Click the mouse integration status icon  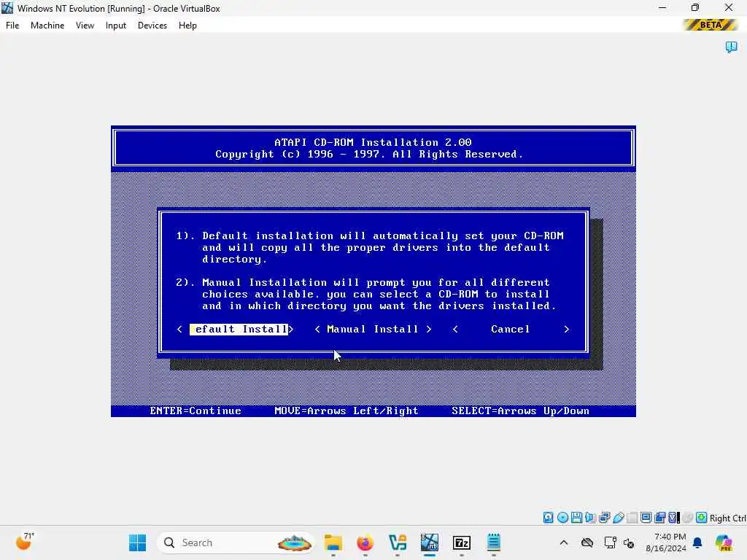pos(687,518)
